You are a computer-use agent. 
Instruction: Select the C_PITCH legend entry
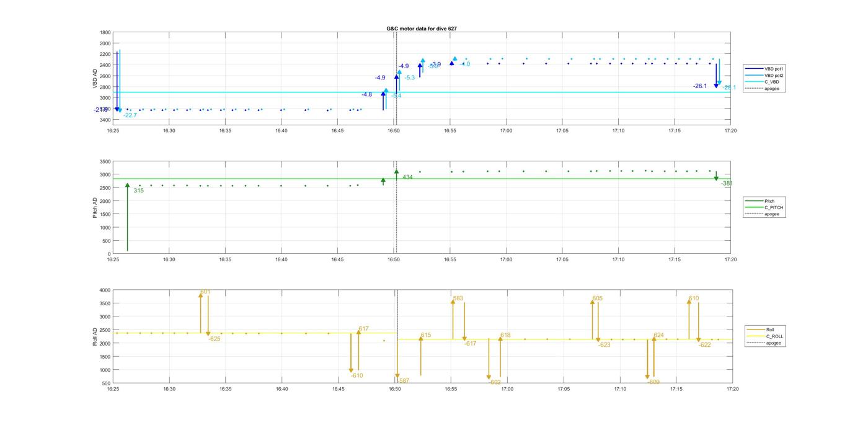765,208
